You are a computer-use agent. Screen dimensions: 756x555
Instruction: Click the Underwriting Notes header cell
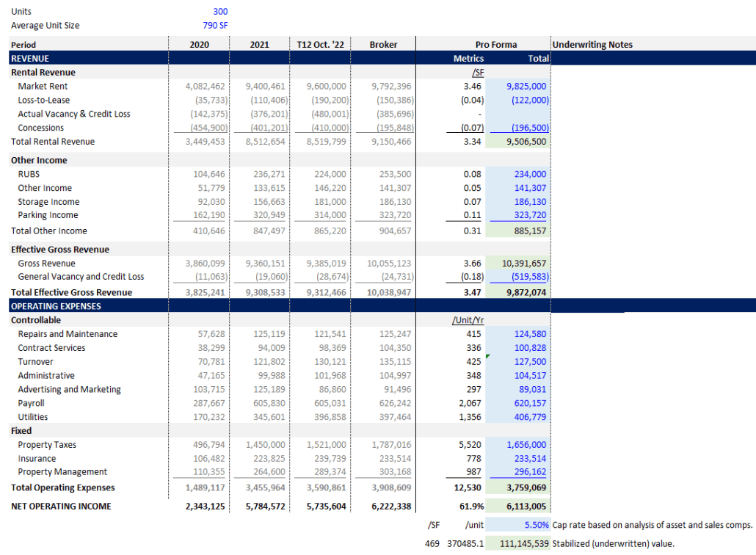[595, 44]
